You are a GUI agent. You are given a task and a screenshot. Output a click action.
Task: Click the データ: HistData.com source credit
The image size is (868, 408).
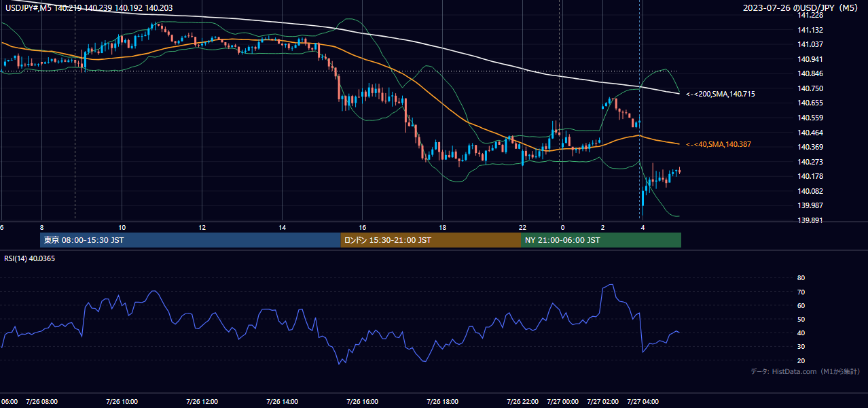pyautogui.click(x=806, y=371)
